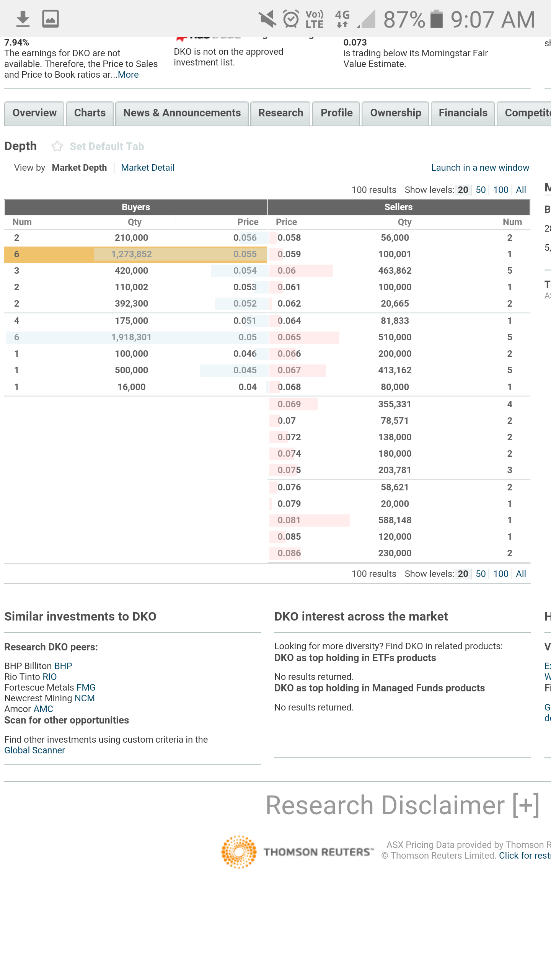
Task: Tap the battery status icon
Action: [x=436, y=19]
